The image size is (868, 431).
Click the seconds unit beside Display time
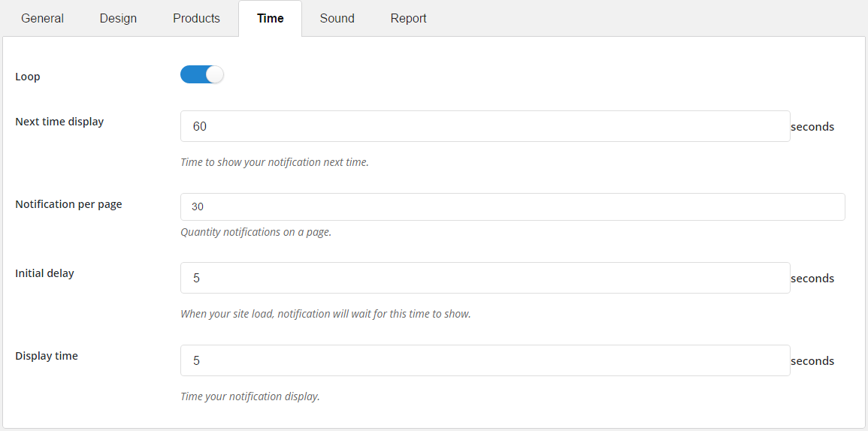(x=812, y=361)
